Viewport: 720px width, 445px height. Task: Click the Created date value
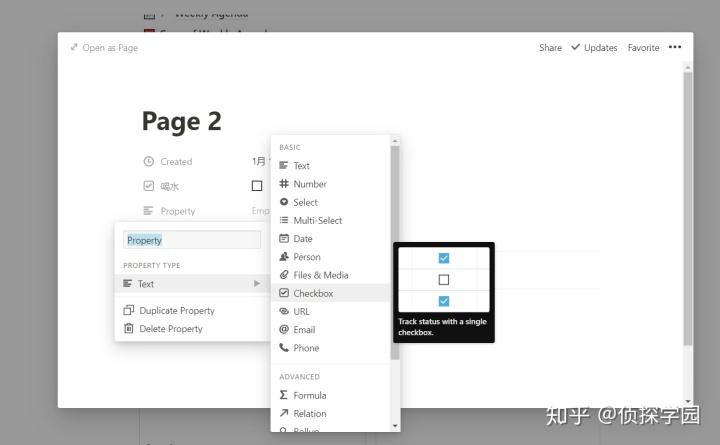coord(261,161)
